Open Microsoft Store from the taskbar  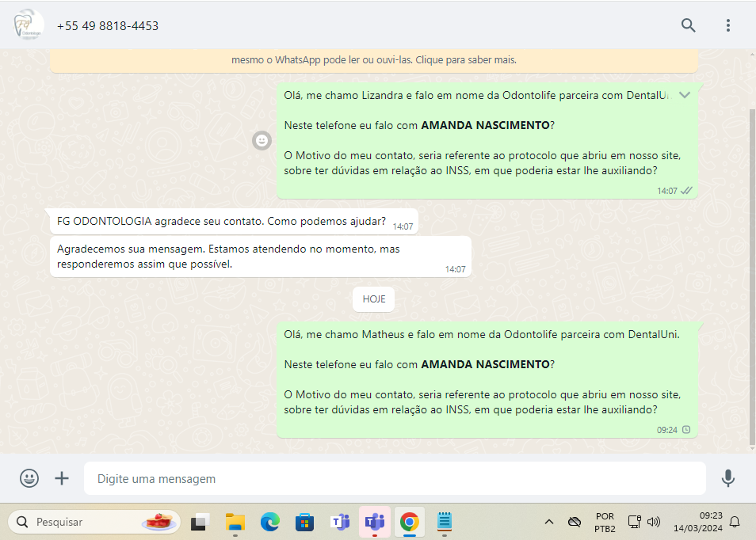coord(304,522)
